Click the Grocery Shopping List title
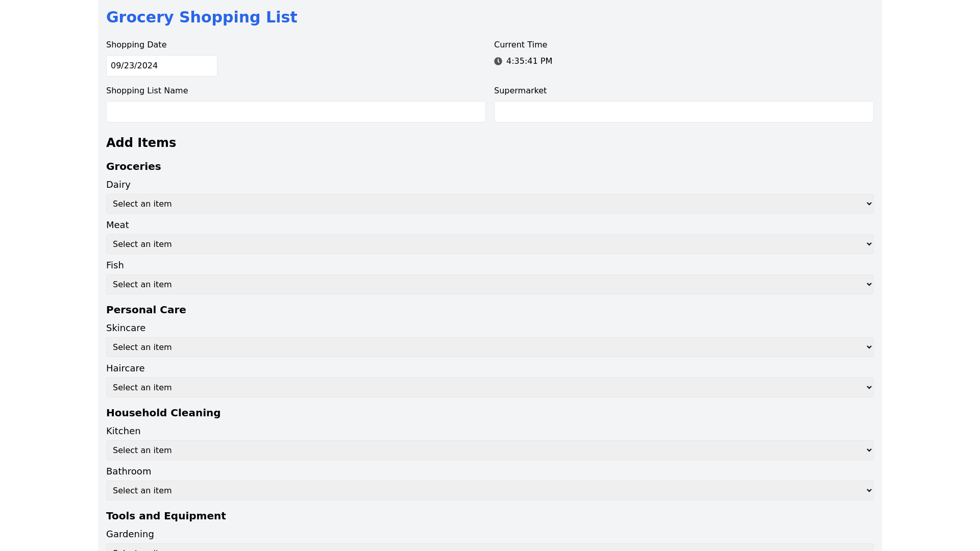Image resolution: width=980 pixels, height=551 pixels. tap(202, 17)
